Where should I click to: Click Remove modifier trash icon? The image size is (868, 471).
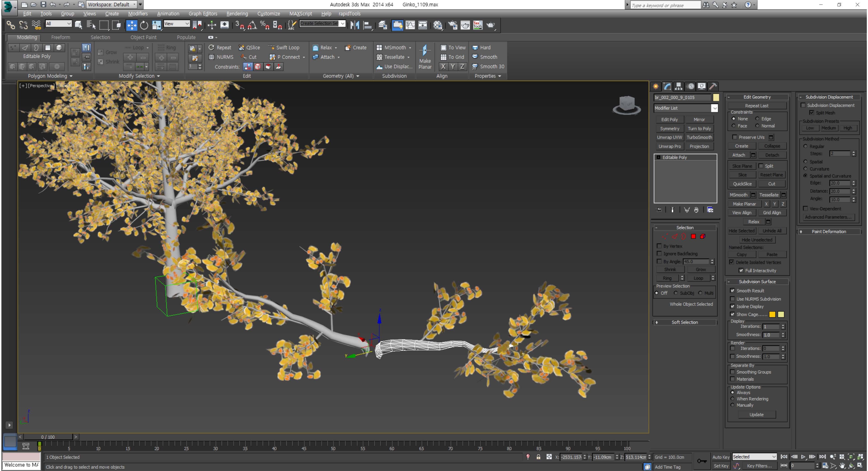click(x=696, y=210)
